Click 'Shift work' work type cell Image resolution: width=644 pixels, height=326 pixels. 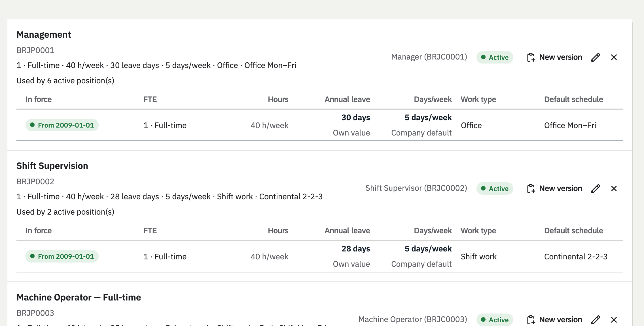click(x=479, y=257)
